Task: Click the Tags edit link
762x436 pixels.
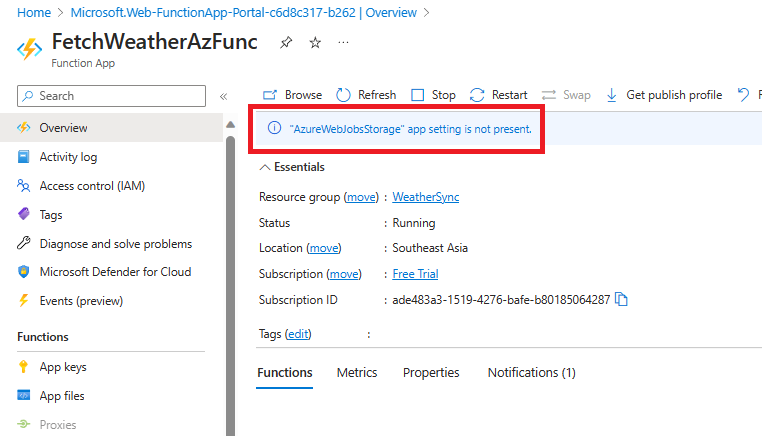Action: (x=298, y=334)
